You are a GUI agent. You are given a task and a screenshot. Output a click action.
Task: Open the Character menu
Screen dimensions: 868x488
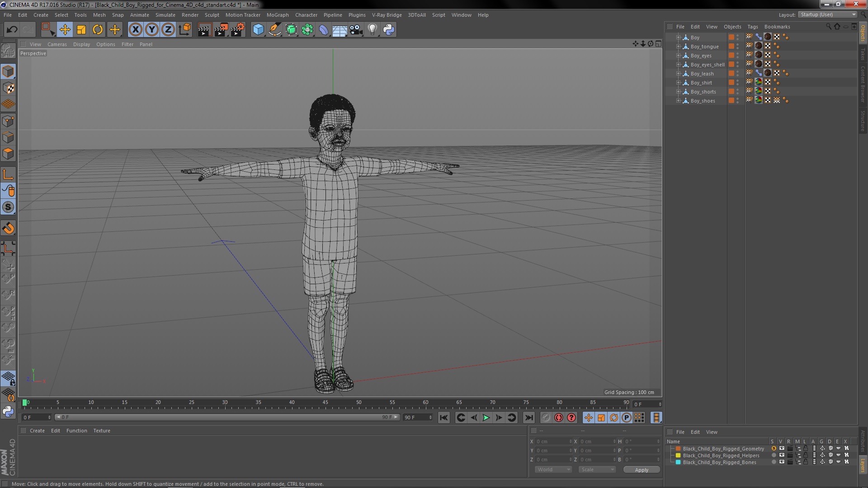[306, 15]
